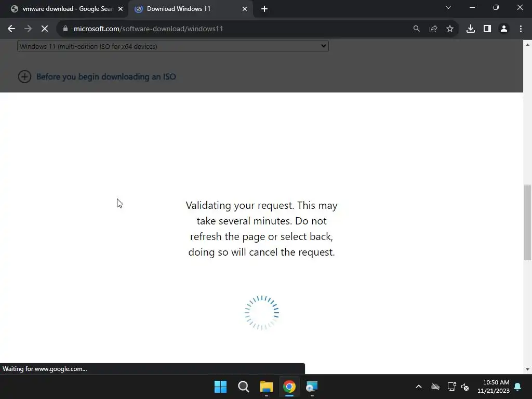Viewport: 532px width, 399px height.
Task: Restore down the Chrome window
Action: 496,7
